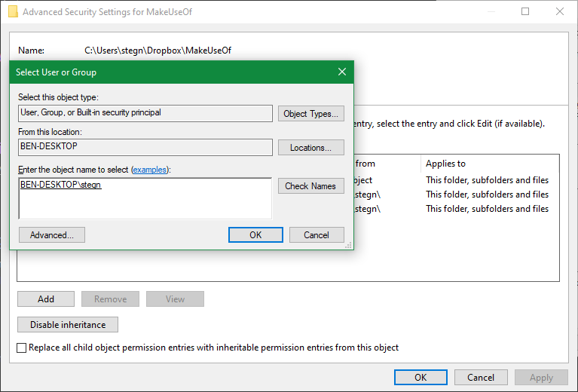Close the Advanced Security Settings window
This screenshot has width=578, height=392.
560,11
